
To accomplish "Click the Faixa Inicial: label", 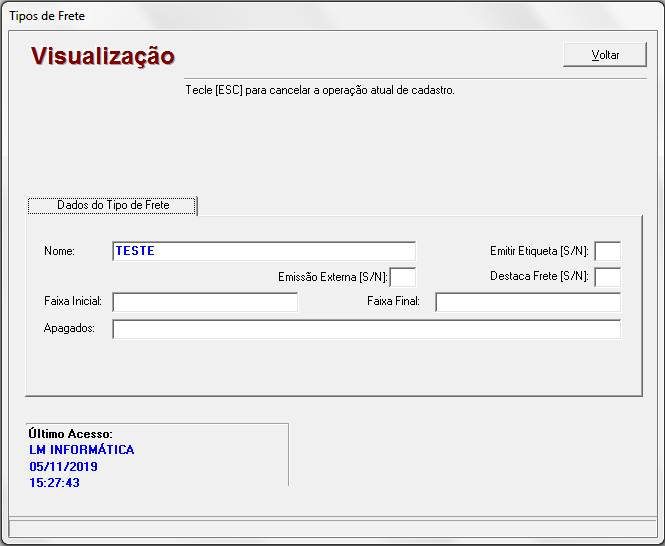I will click(x=73, y=301).
